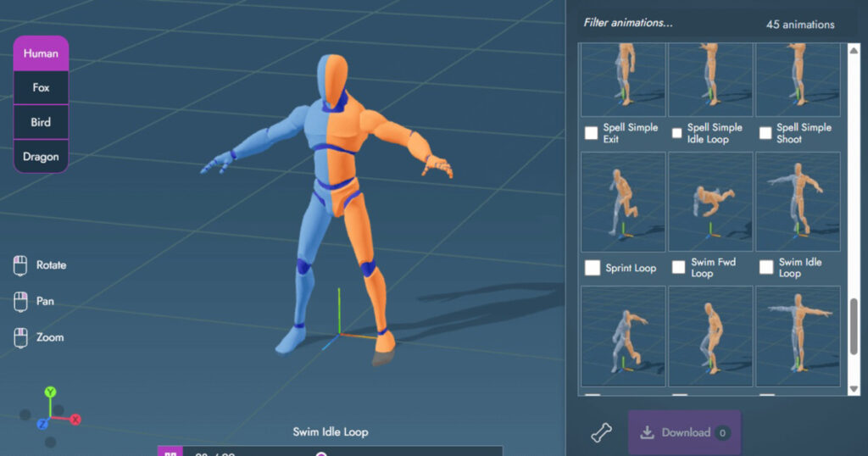
Task: Switch to the Bird character
Action: pyautogui.click(x=41, y=122)
